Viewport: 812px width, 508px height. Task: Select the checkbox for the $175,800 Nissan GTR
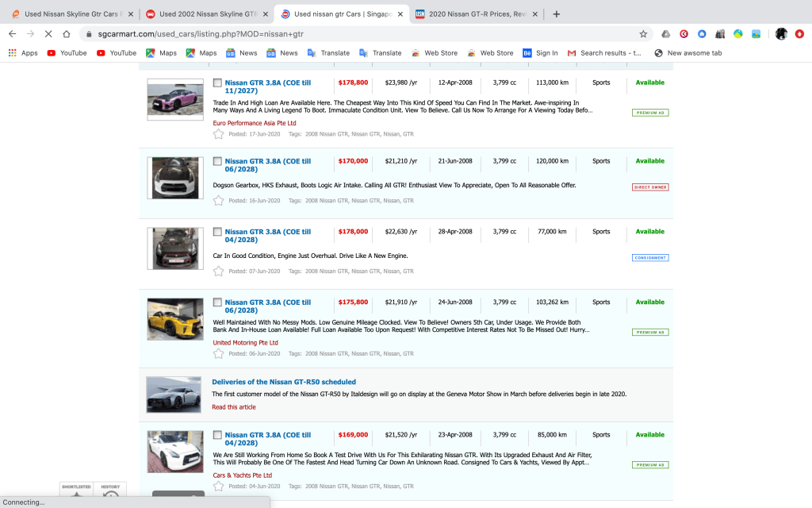pos(218,302)
